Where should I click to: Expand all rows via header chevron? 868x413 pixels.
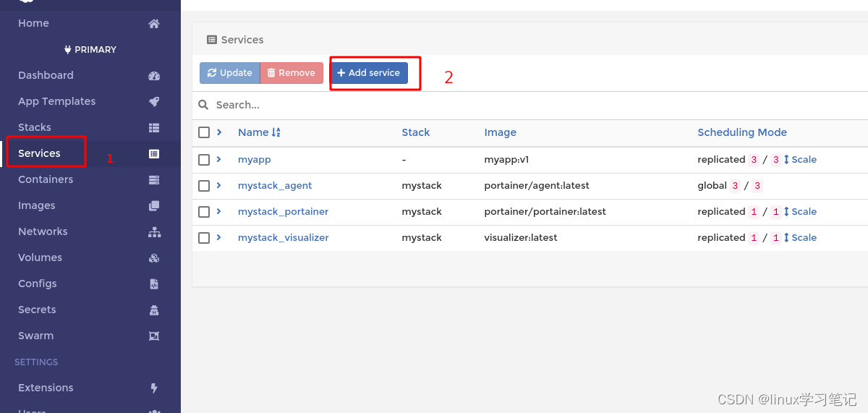point(219,132)
